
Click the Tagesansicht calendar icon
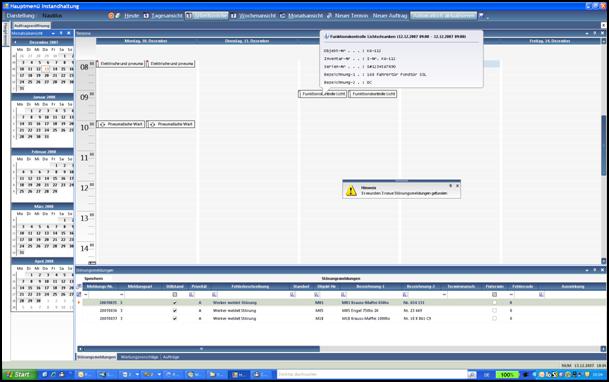[146, 16]
